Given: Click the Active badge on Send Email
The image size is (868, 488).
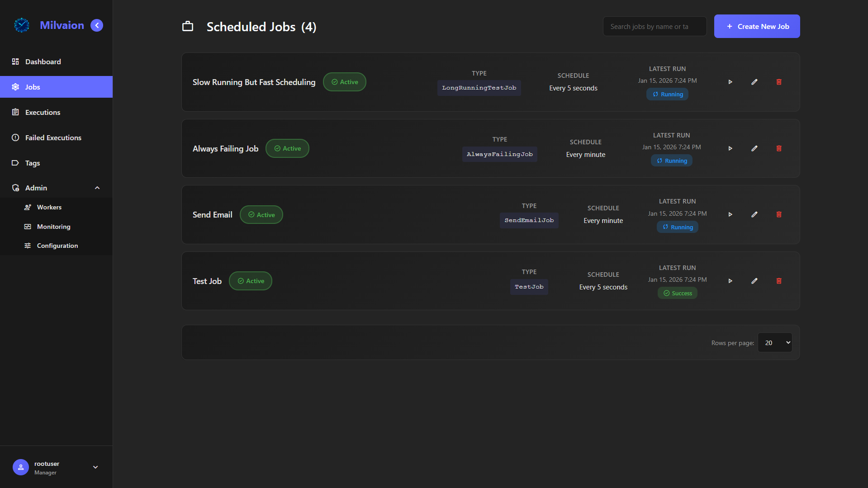Looking at the screenshot, I should (261, 215).
